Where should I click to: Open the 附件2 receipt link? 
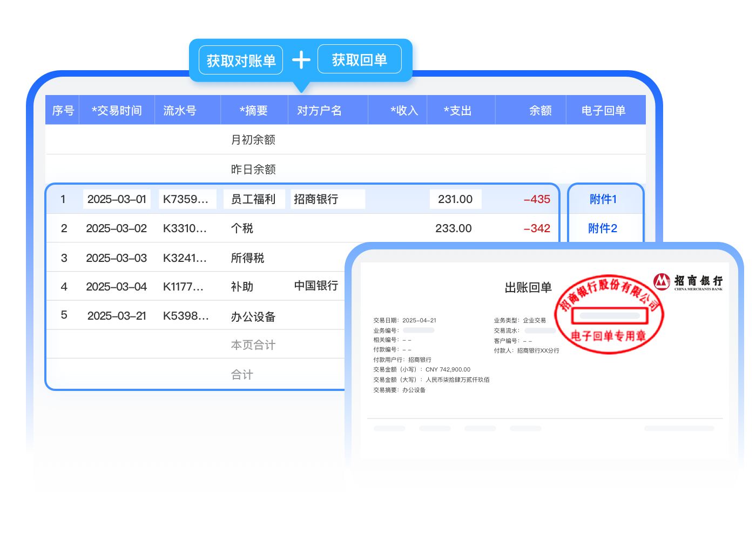point(603,228)
